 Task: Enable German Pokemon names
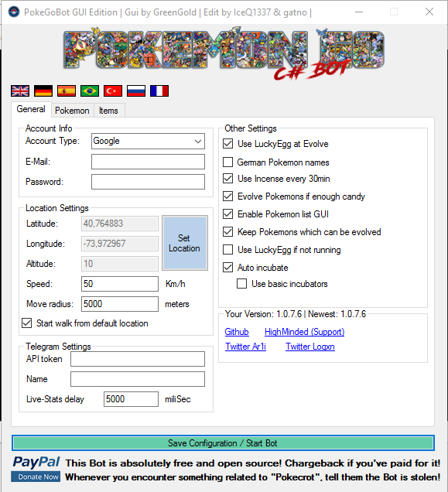tap(228, 162)
